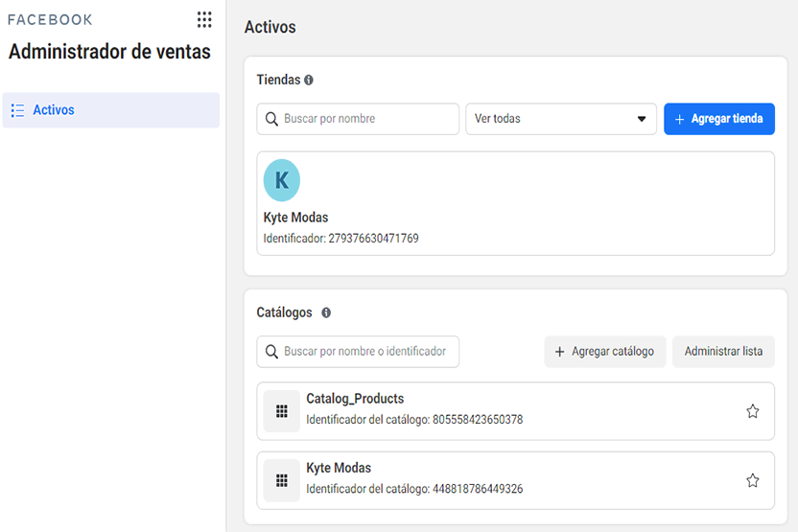Open the Catalog_Products catalog name

tap(355, 398)
